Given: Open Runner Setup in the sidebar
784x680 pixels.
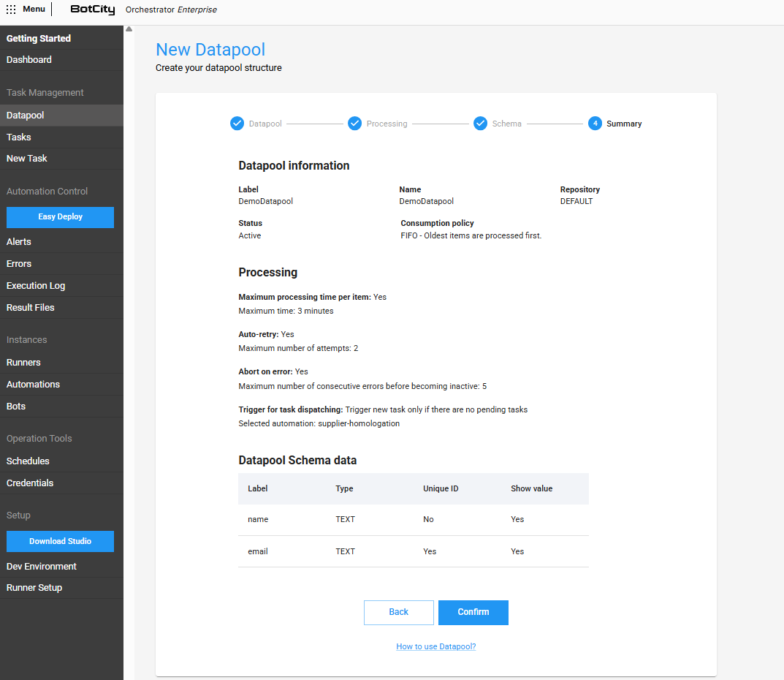Looking at the screenshot, I should coord(34,588).
